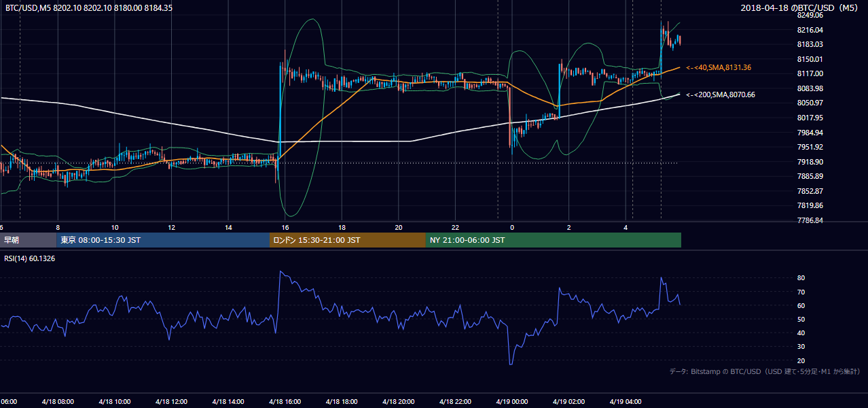Click hour label 0 under the price chart
Screen dimensions: 868x408
512,227
